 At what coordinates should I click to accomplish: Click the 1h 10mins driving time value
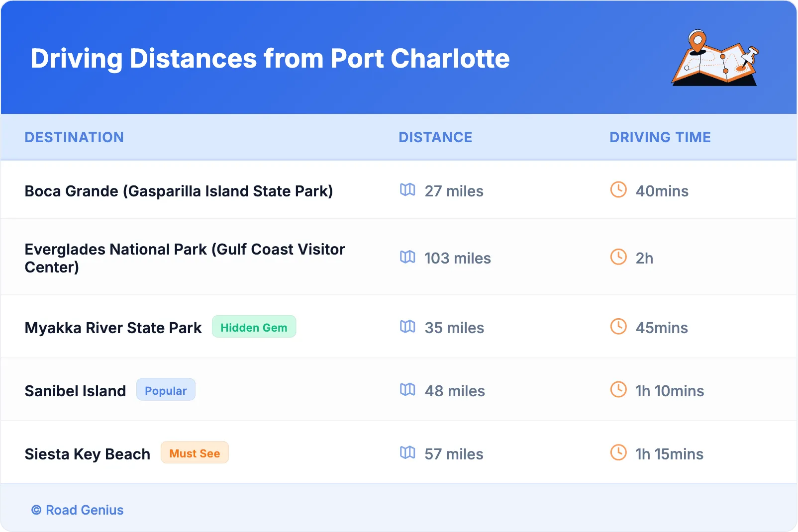tap(670, 391)
